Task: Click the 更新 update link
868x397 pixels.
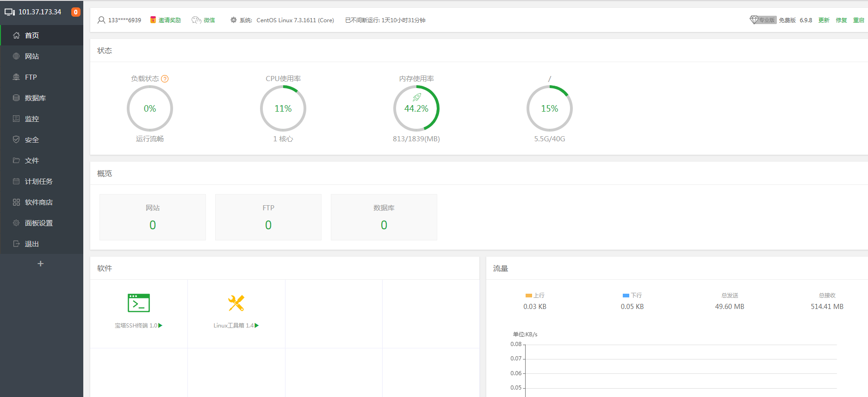Action: tap(824, 20)
